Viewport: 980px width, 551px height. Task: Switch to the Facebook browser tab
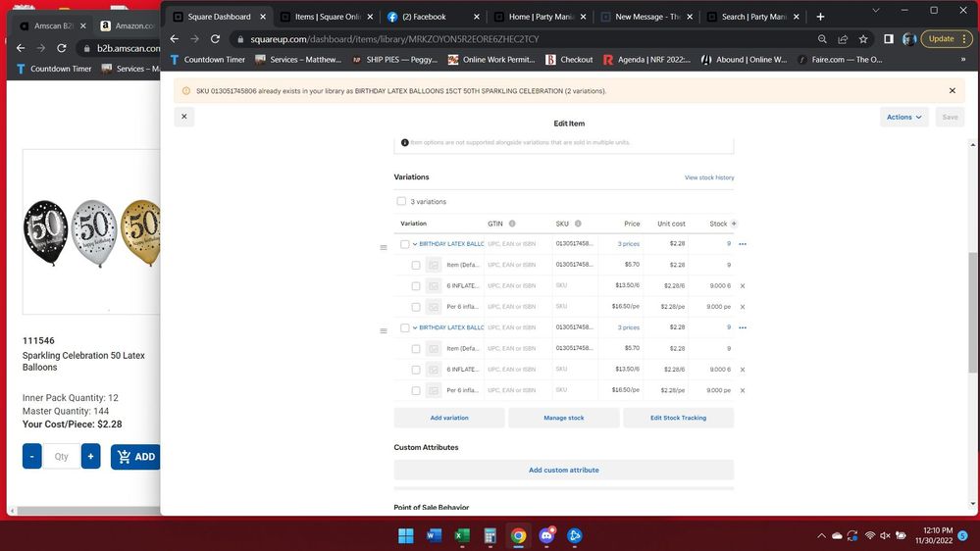[x=430, y=17]
